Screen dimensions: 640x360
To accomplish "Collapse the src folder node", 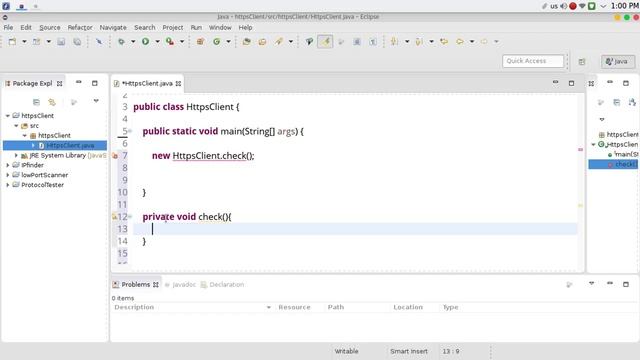I will tap(16, 126).
